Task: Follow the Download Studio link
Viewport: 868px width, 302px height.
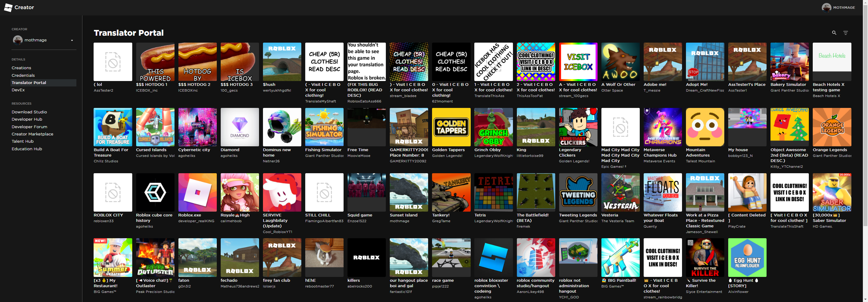Action: coord(29,112)
